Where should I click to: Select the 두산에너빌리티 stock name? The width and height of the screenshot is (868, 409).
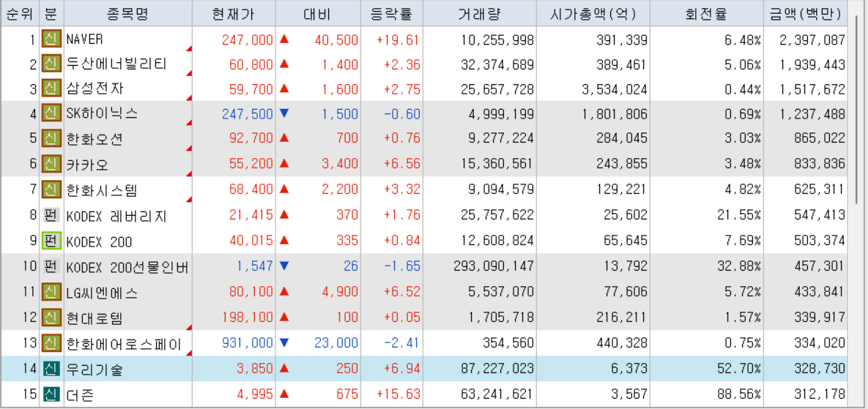(x=116, y=64)
